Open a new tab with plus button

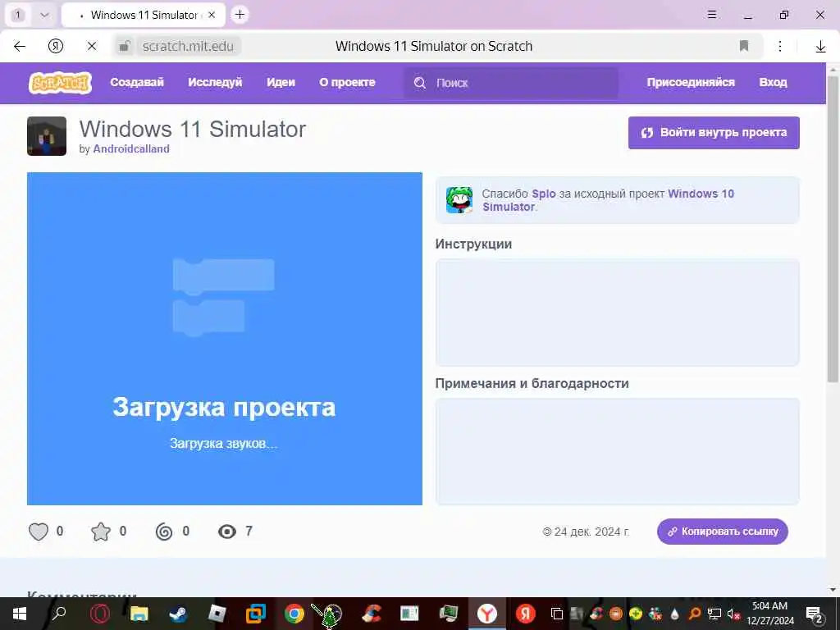point(240,15)
